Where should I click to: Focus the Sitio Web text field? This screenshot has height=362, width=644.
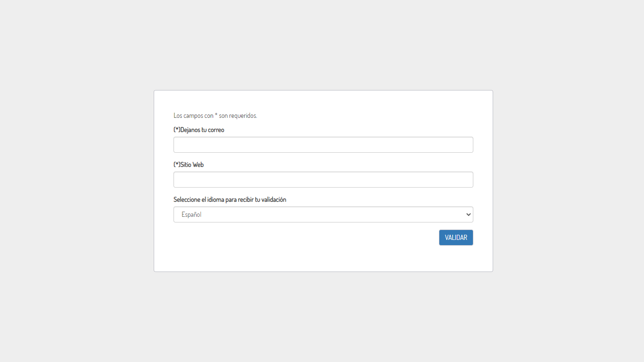pos(323,180)
